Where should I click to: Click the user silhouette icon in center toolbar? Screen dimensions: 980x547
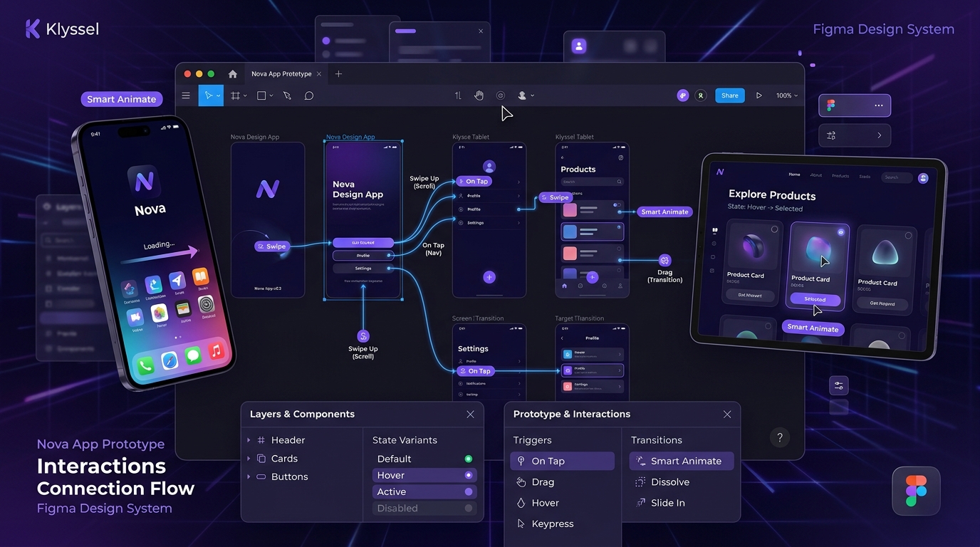pyautogui.click(x=522, y=95)
